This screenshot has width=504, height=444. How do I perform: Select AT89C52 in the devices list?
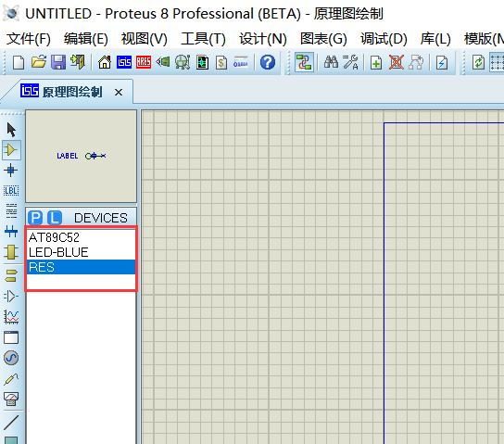[x=81, y=237]
